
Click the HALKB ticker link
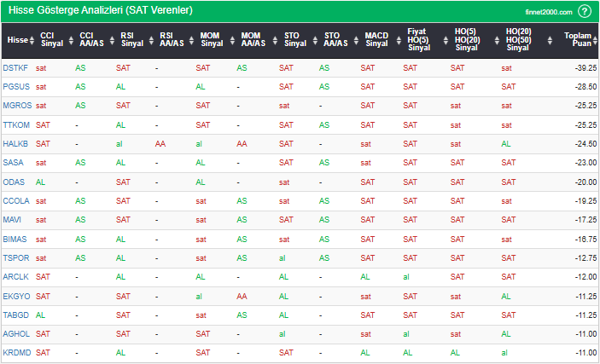click(x=15, y=143)
